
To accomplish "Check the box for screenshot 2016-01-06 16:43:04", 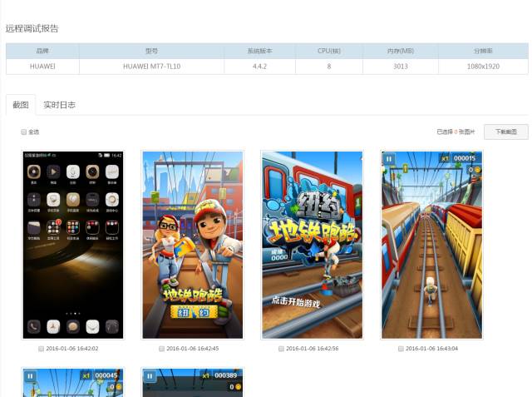I will pos(401,349).
